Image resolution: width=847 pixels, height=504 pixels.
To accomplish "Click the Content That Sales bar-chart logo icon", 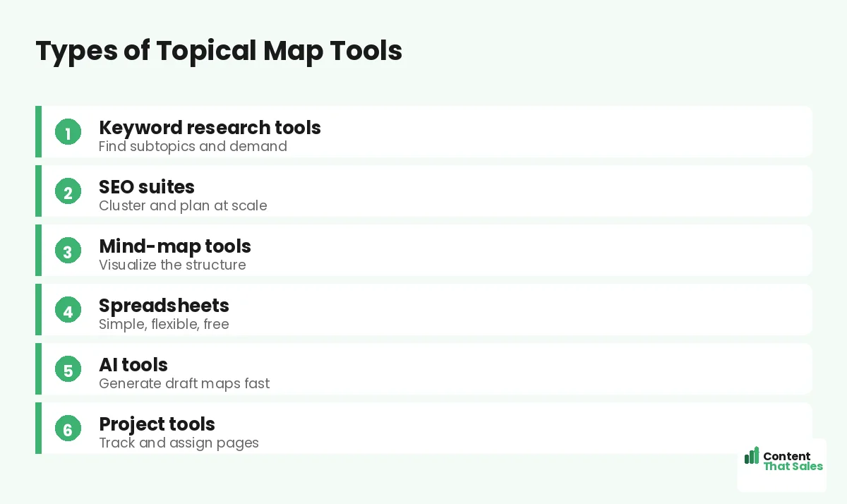I will (752, 455).
